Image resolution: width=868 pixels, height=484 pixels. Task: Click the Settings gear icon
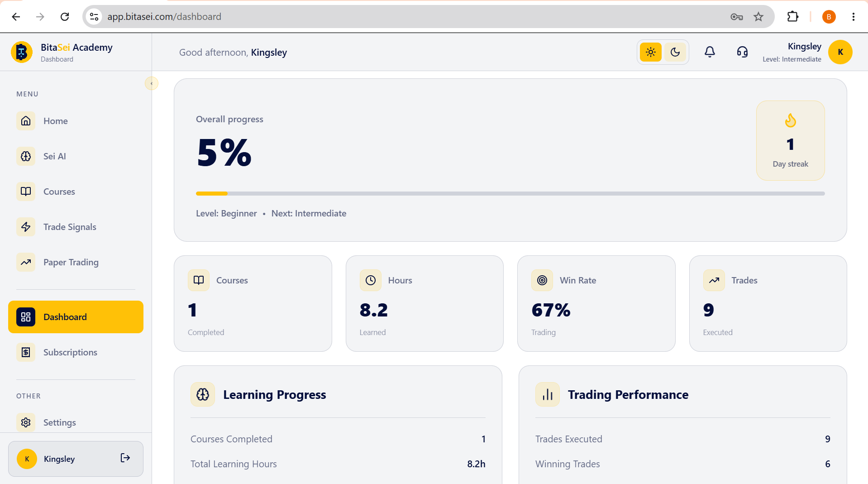tap(26, 422)
